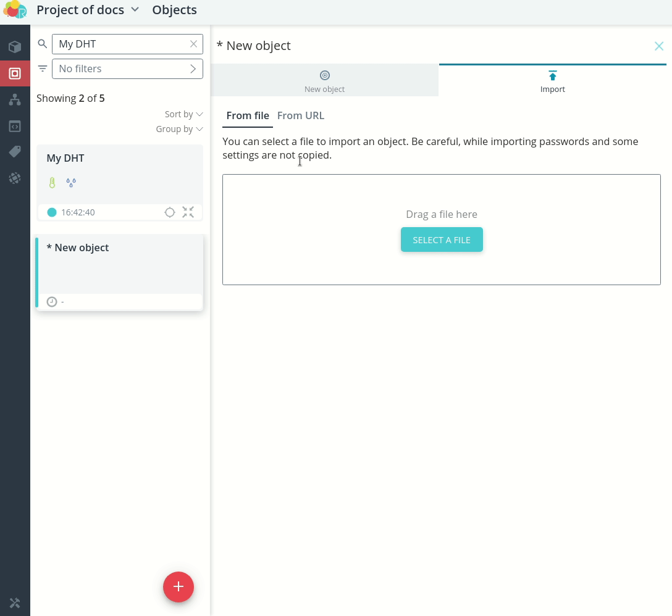
Task: Open the Group by dropdown
Action: 179,129
